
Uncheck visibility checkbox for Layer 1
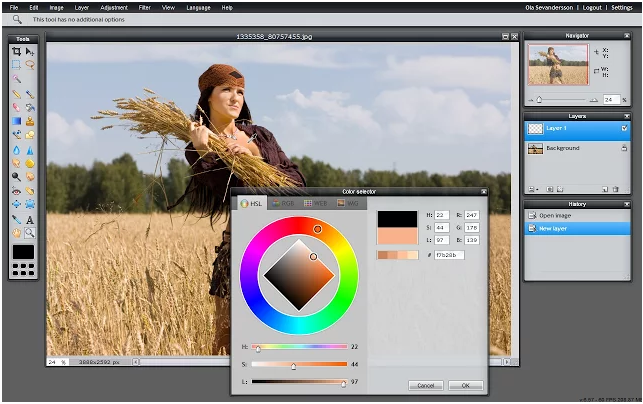tap(625, 128)
